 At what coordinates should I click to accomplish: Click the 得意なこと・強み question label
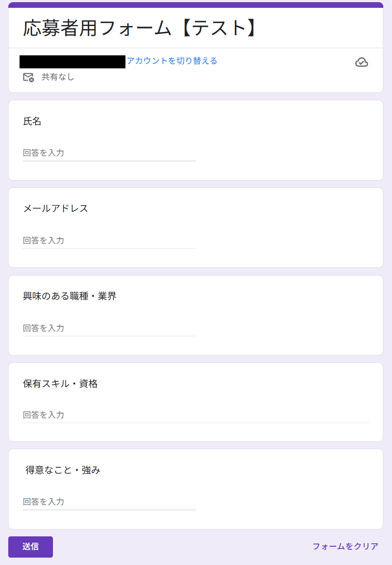[x=63, y=470]
